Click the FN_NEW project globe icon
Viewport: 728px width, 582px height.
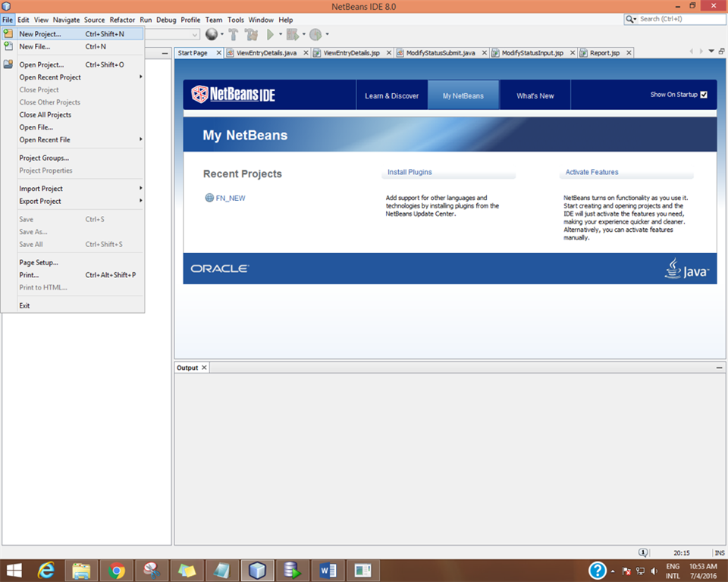click(x=209, y=198)
